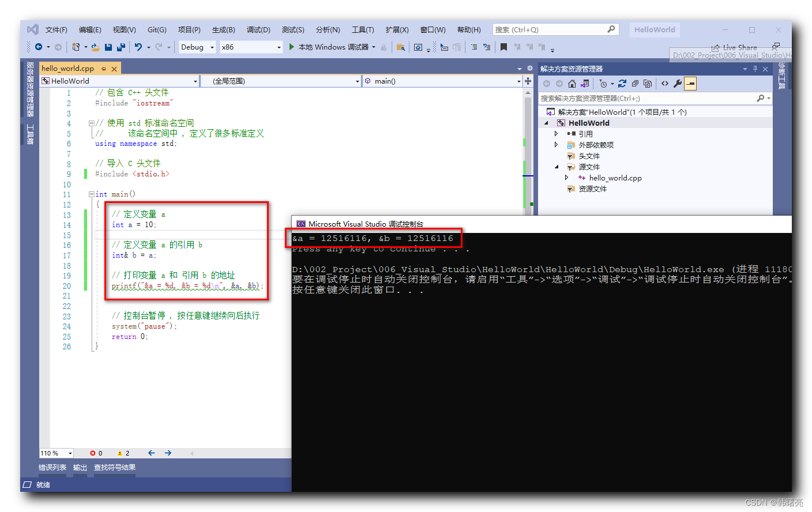812x512 pixels.
Task: Save the current file with the floppy icon
Action: pyautogui.click(x=108, y=47)
